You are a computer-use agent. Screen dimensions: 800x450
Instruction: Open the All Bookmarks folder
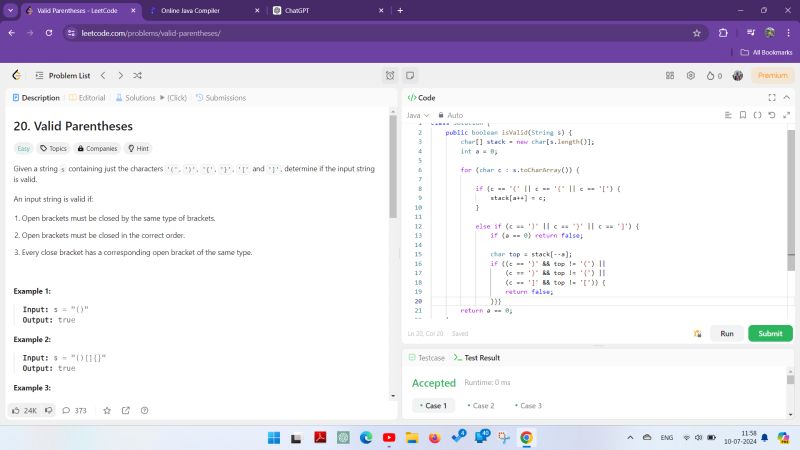pos(766,53)
